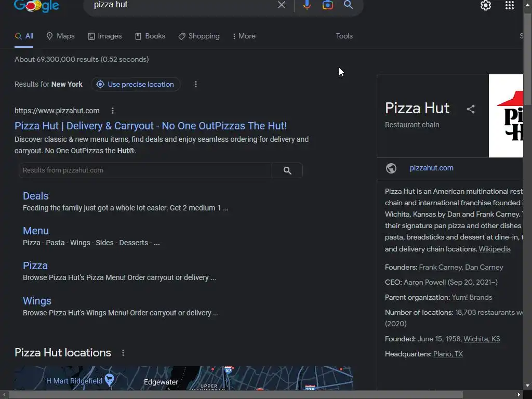532x399 pixels.
Task: Click the magnifier search button in top bar
Action: 348,5
